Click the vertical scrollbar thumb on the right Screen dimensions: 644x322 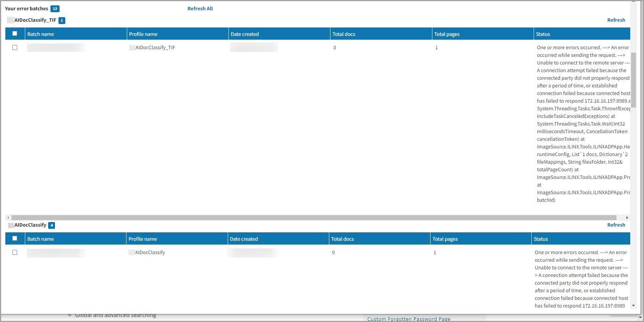tap(633, 80)
